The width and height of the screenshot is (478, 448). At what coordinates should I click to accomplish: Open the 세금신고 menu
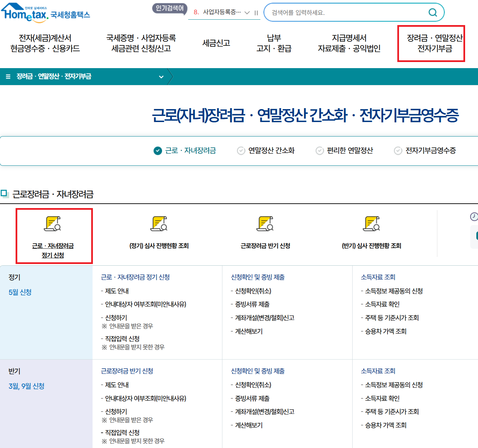[216, 43]
